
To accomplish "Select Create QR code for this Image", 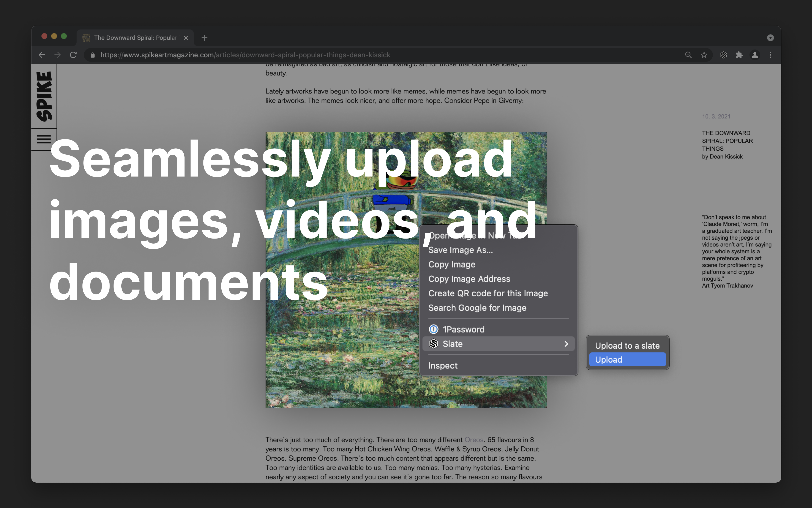I will point(499,293).
